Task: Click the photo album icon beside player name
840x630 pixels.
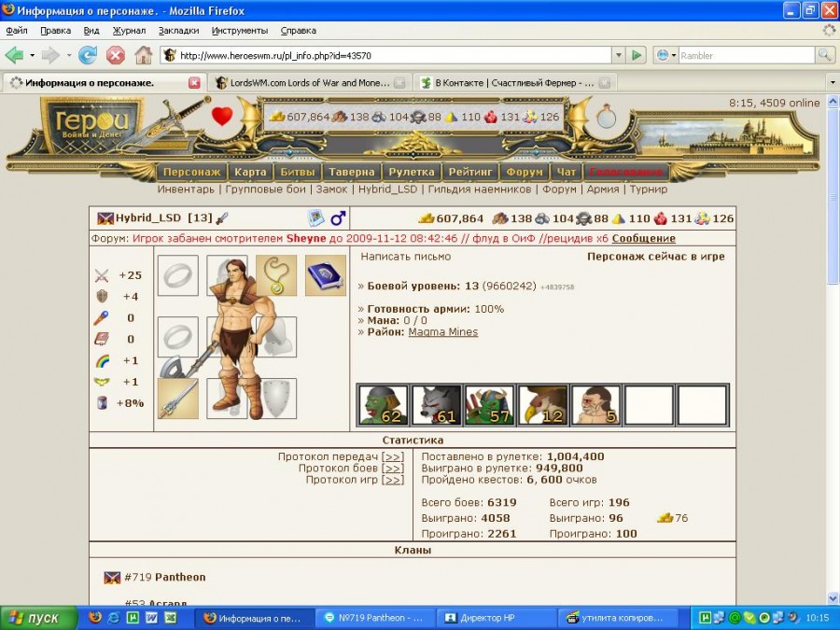Action: tap(316, 218)
